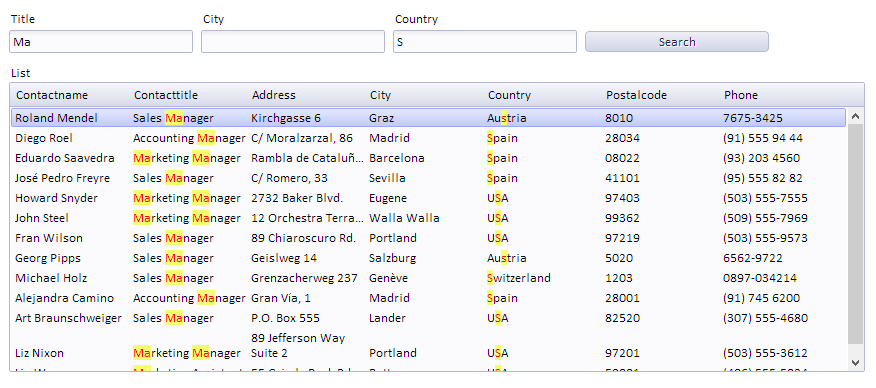The image size is (876, 388).
Task: Select Art Braunschweiger in the list
Action: 68,318
